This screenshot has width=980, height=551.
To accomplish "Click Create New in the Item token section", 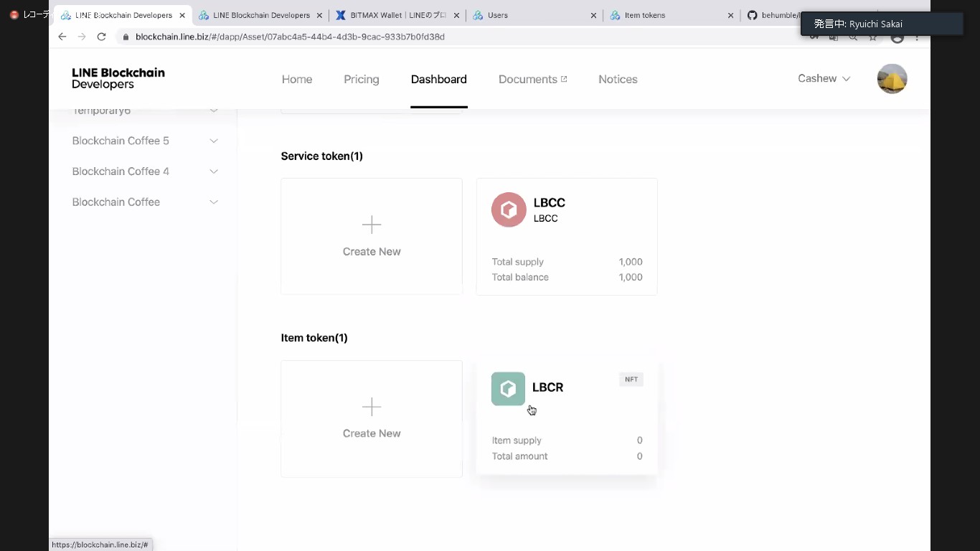I will point(371,433).
